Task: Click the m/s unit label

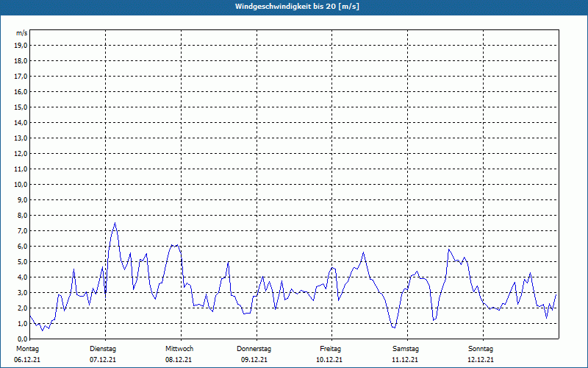Action: pos(22,33)
